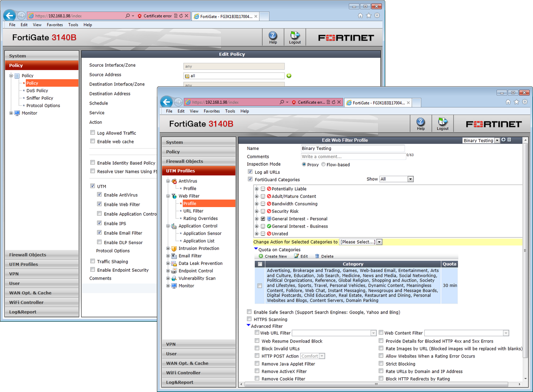Screen dimensions: 533x392
Task: Open Rating Overrides in the tree
Action: [200, 219]
